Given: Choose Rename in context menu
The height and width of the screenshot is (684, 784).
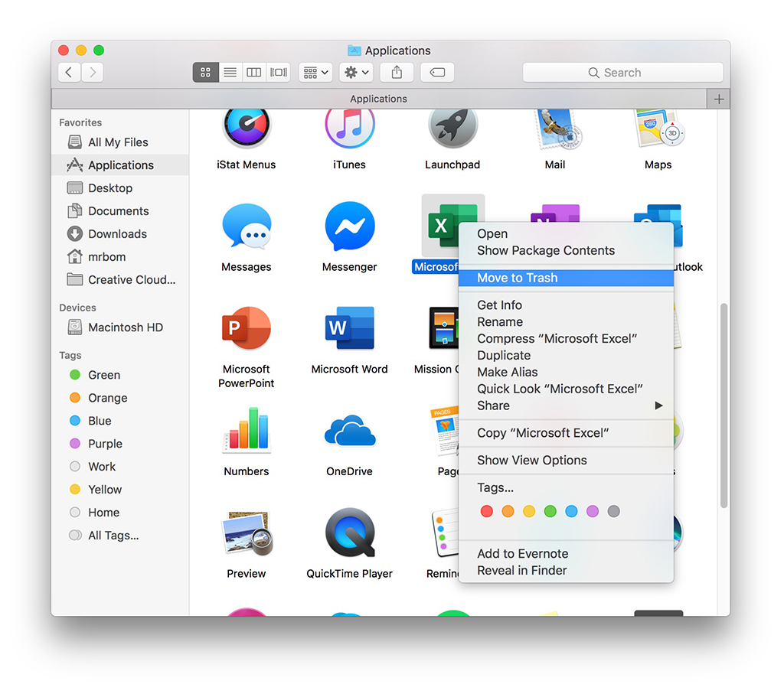Looking at the screenshot, I should click(566, 322).
